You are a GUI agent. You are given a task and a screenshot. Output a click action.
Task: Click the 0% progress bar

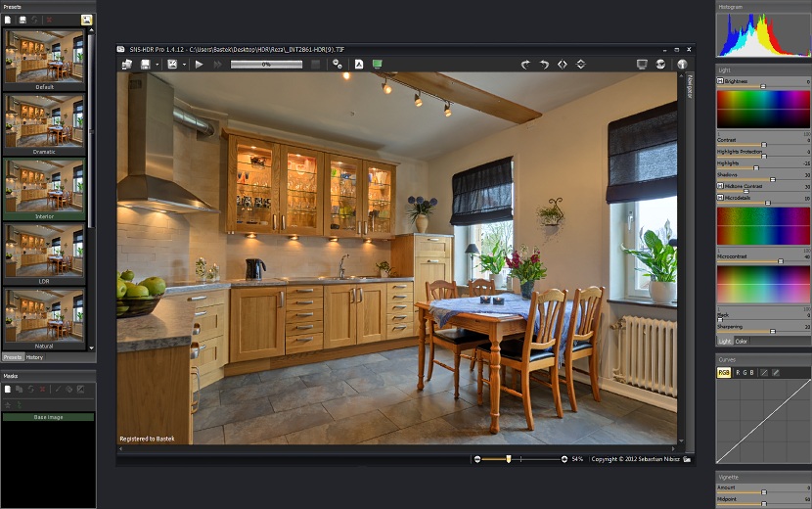point(266,65)
